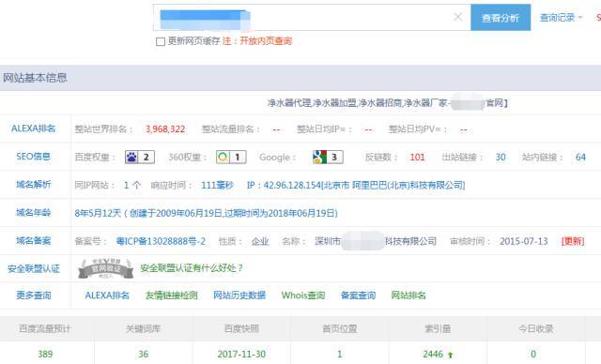Screen dimensions: 601x364
Task: Click the response time 111毫秒
Action: (217, 185)
